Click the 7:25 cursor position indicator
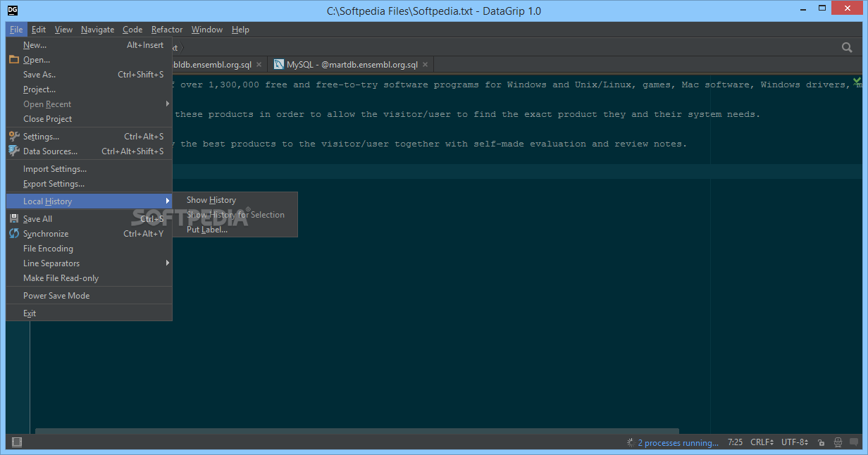 (x=735, y=443)
